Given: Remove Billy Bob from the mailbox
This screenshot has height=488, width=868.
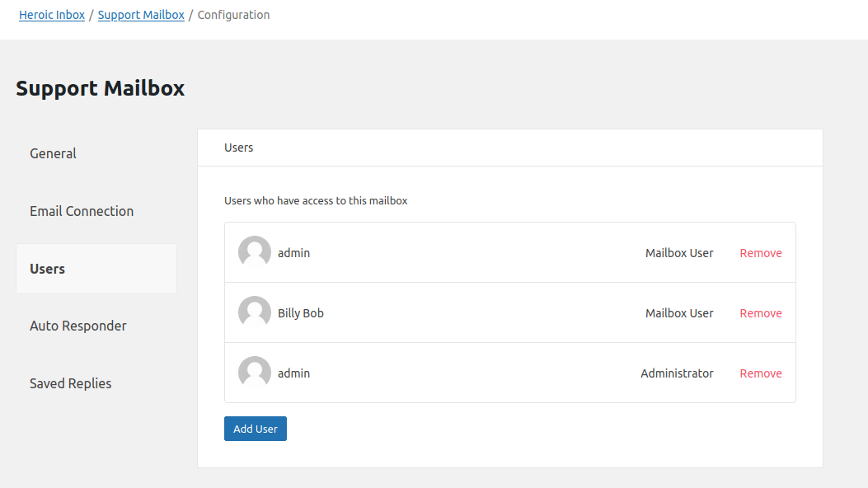Looking at the screenshot, I should (760, 312).
